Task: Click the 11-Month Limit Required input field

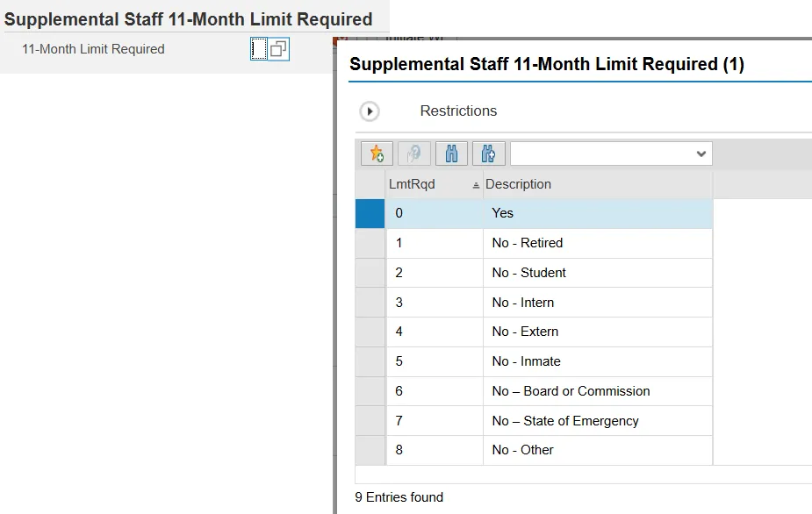Action: tap(258, 50)
